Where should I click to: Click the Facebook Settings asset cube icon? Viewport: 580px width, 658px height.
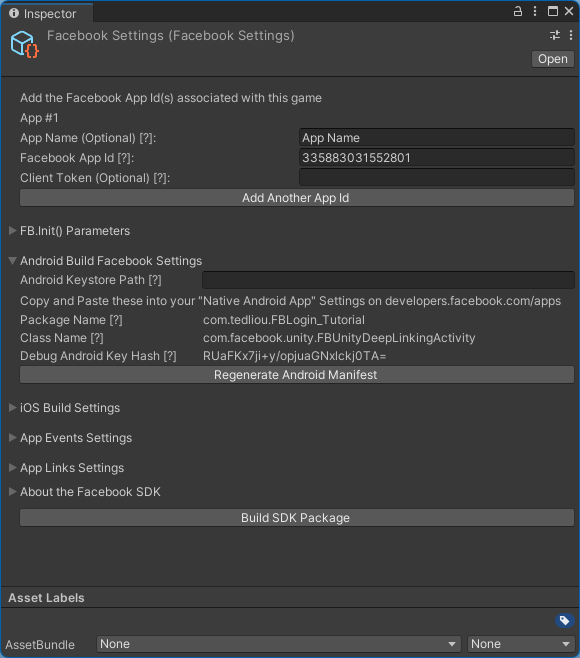click(24, 44)
